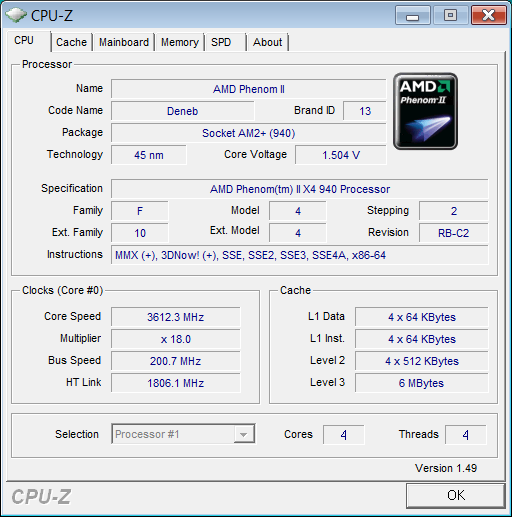Maximize the CPU-Z window
This screenshot has width=512, height=517.
(x=450, y=15)
